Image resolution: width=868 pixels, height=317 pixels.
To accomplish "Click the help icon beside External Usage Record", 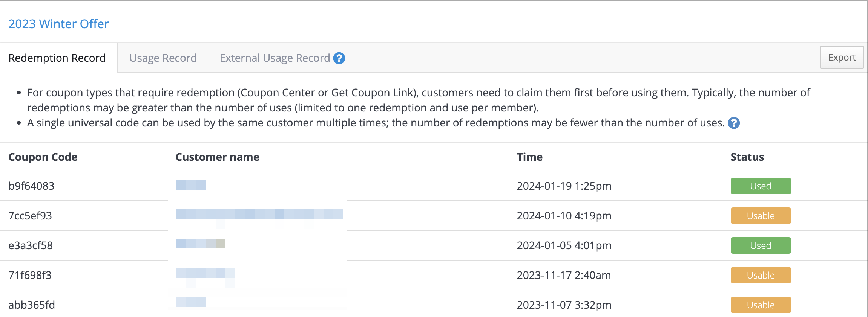I will pyautogui.click(x=339, y=58).
